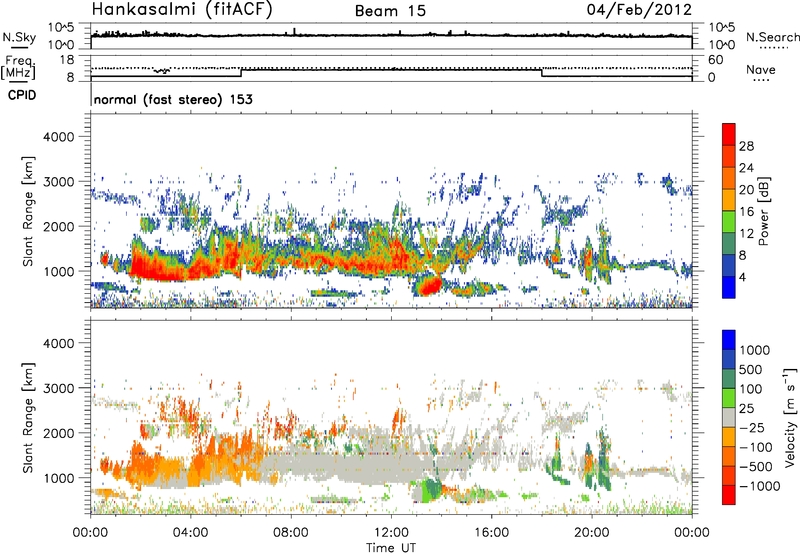The width and height of the screenshot is (800, 554).
Task: Click the '20' label on Power color bar
Action: 746,190
